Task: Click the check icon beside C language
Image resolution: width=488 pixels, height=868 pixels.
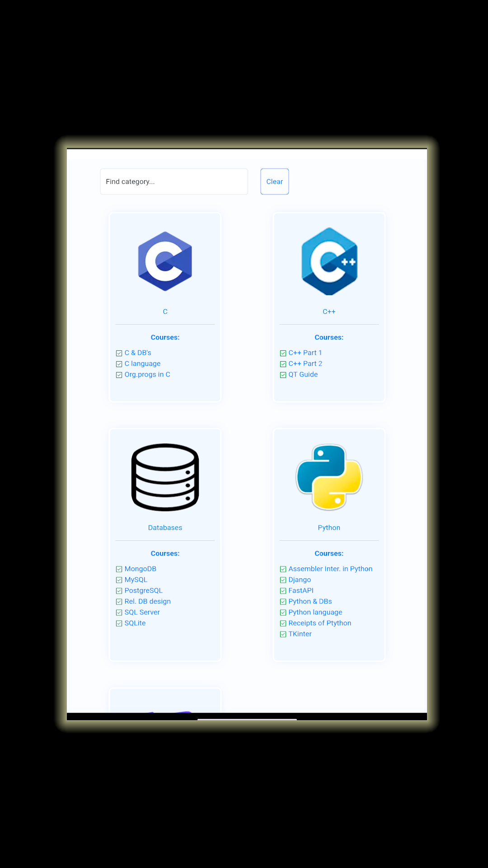Action: click(x=119, y=364)
